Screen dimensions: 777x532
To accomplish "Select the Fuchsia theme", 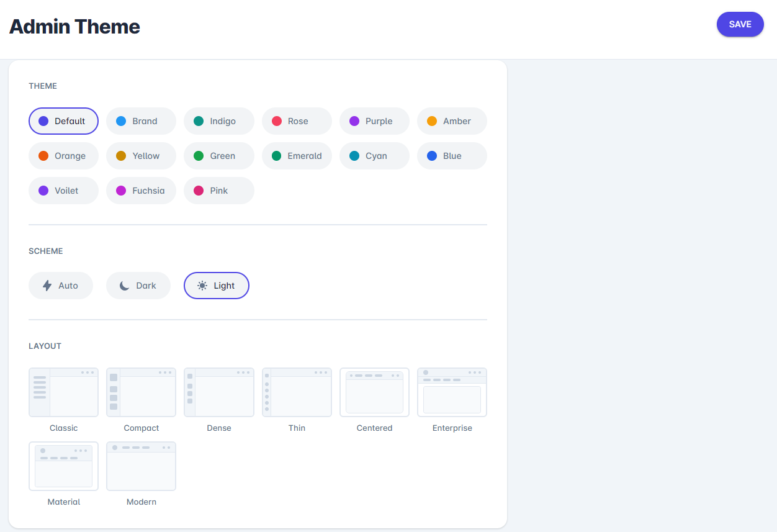I will 141,191.
